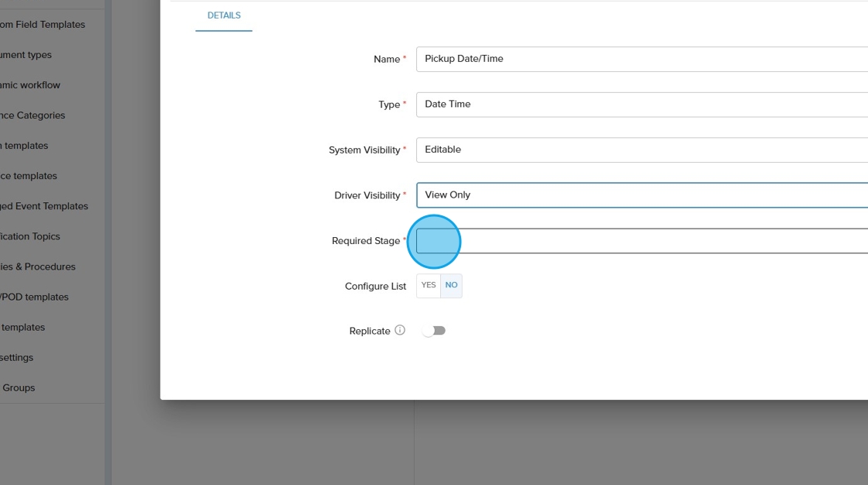Select YES for Configure List
868x485 pixels.
[429, 285]
